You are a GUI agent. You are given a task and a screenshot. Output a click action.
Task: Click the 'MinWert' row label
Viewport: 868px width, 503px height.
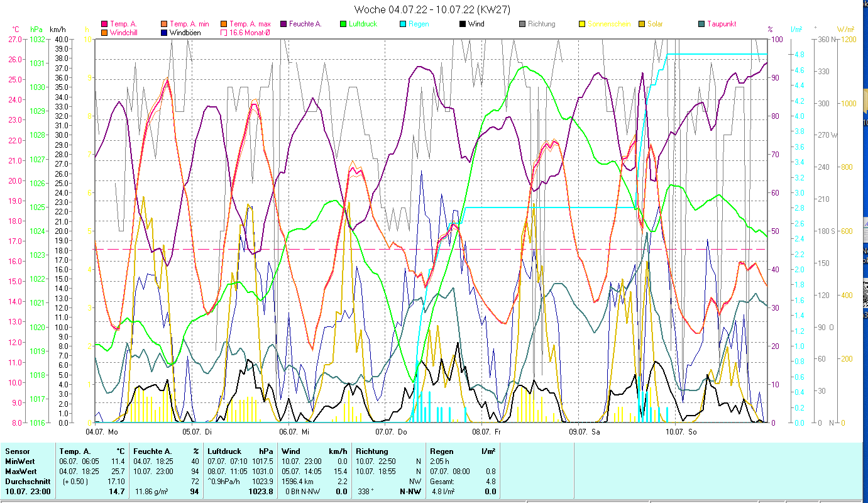pos(19,462)
